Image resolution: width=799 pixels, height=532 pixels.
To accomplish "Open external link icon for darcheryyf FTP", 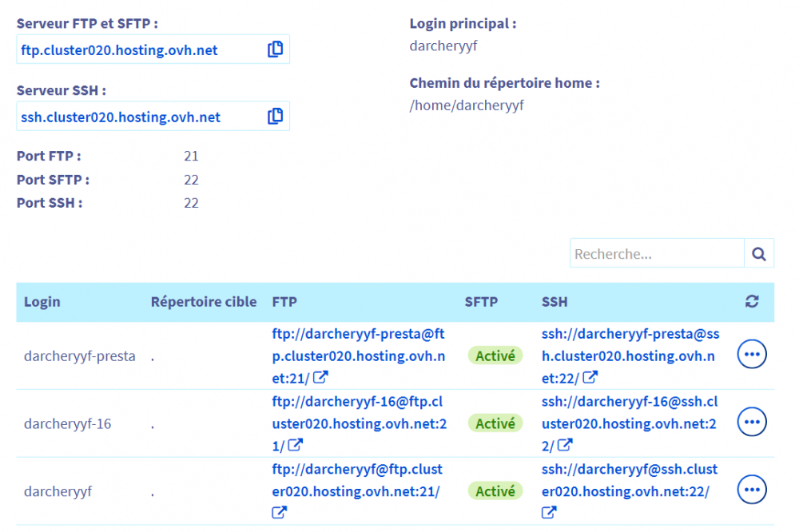I will [x=279, y=513].
